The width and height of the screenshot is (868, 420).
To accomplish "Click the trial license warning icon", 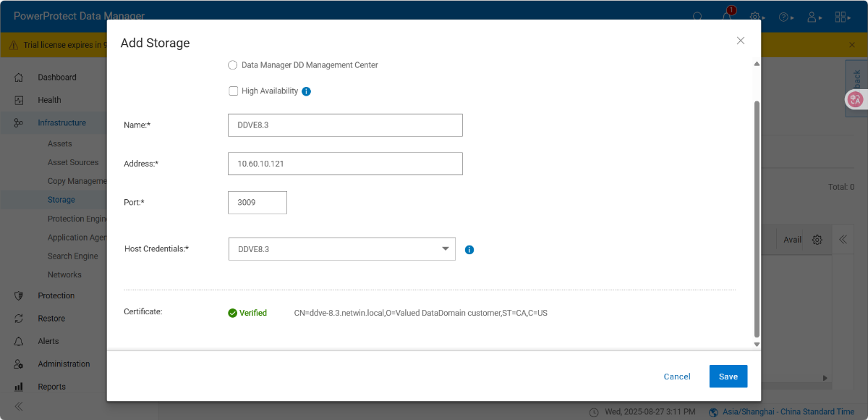I will [14, 45].
